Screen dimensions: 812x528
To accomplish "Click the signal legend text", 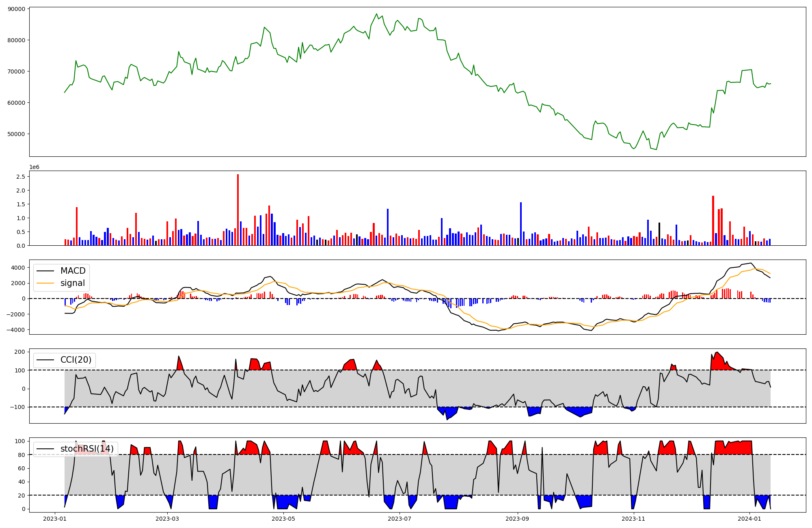I will tap(73, 283).
